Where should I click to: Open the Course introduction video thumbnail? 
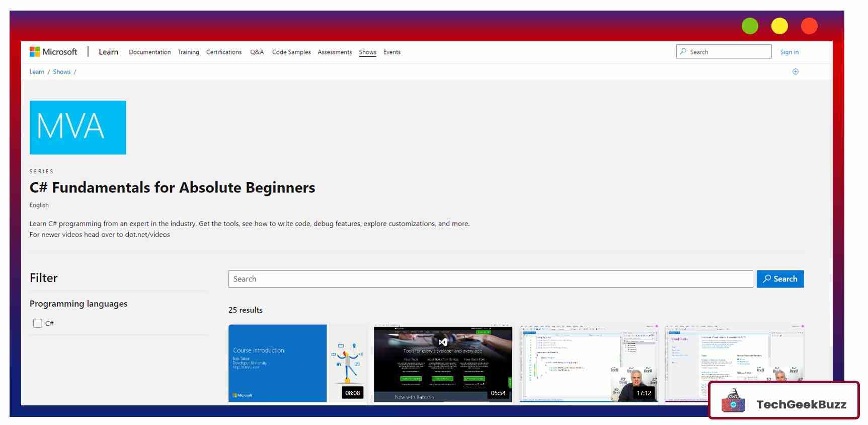tap(297, 363)
